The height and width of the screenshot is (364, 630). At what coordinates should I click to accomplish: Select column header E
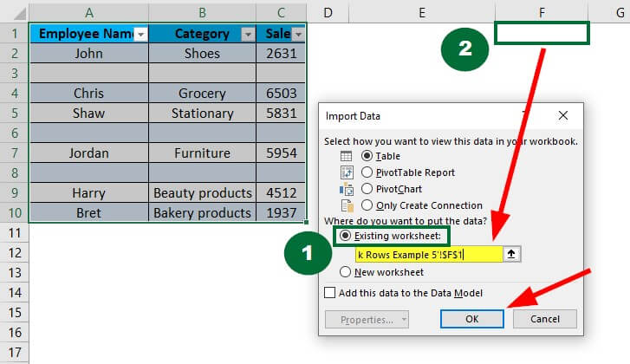click(x=420, y=11)
